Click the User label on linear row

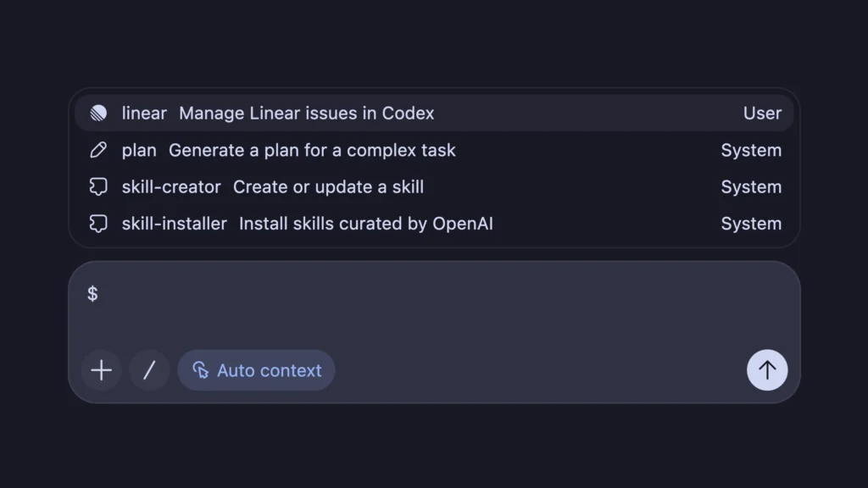point(762,113)
